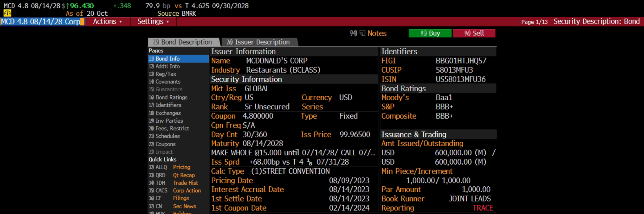Select the Bond Info page
Screen dimensions: 644x214
(178, 59)
